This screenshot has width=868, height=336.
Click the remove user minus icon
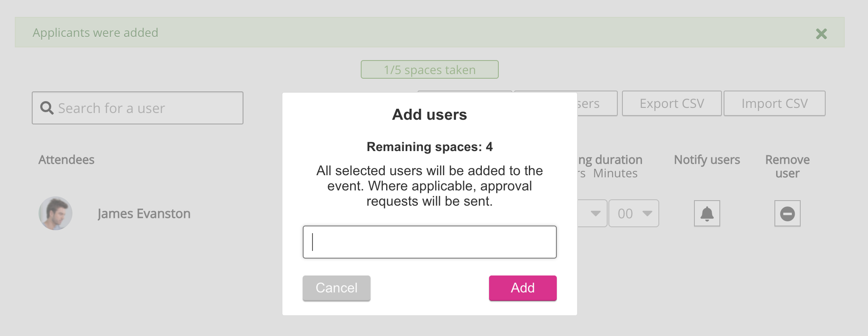pos(787,213)
